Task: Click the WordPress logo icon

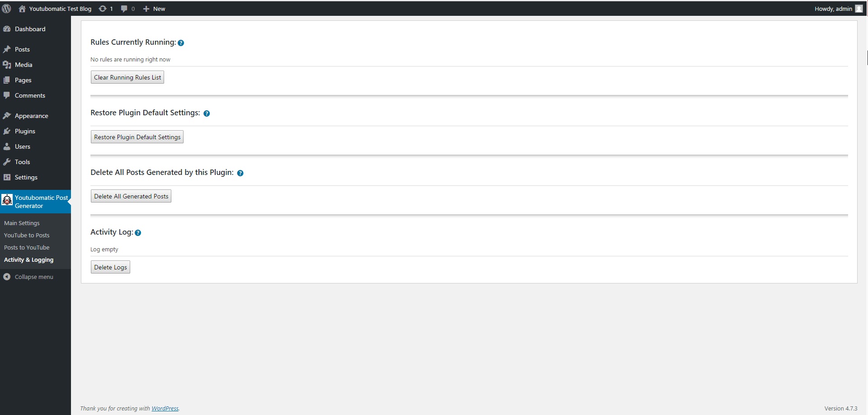Action: pos(7,9)
